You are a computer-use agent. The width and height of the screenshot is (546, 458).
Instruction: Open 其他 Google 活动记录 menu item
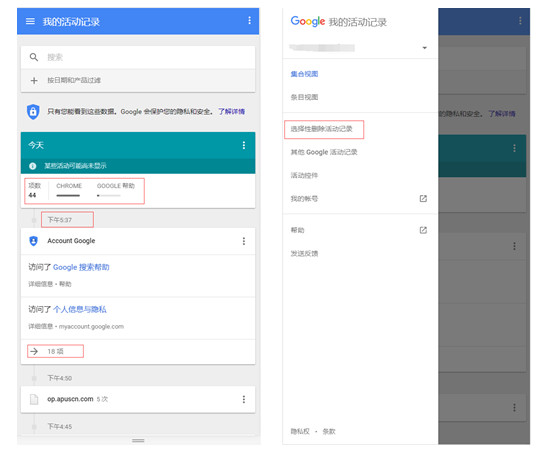324,152
